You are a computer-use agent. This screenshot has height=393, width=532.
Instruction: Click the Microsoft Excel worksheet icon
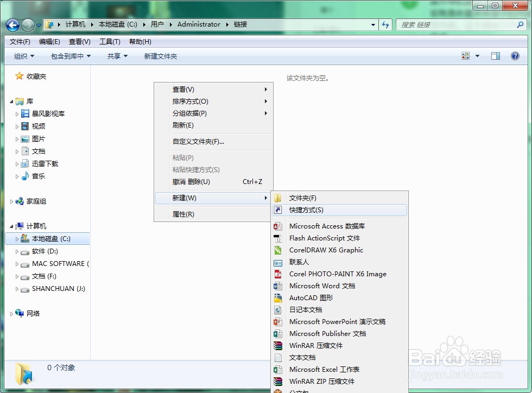click(278, 370)
